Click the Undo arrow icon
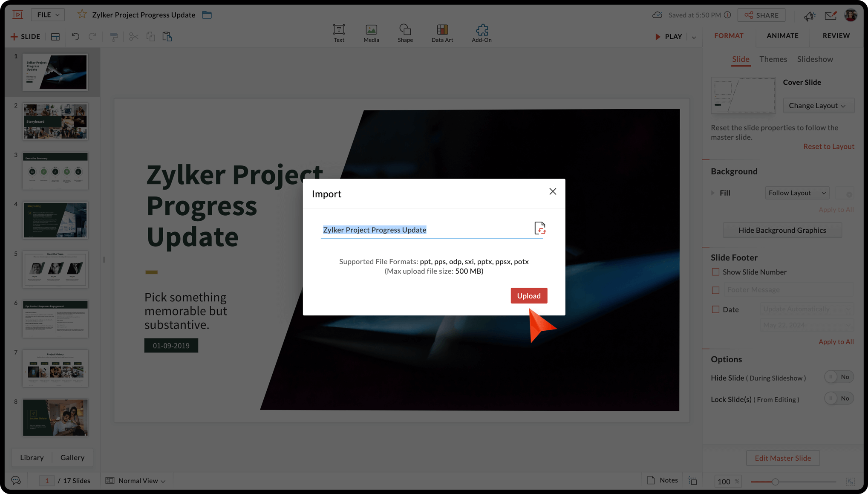Viewport: 868px width, 494px height. (75, 37)
